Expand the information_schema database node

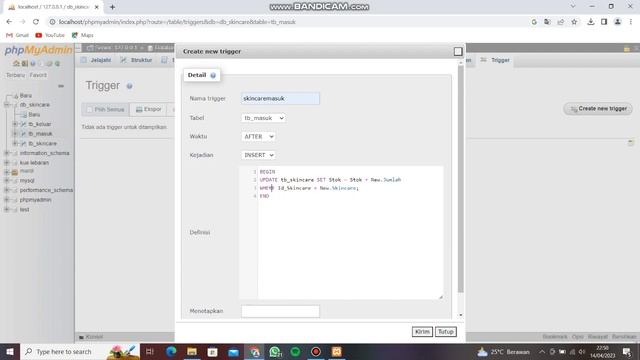pos(7,153)
